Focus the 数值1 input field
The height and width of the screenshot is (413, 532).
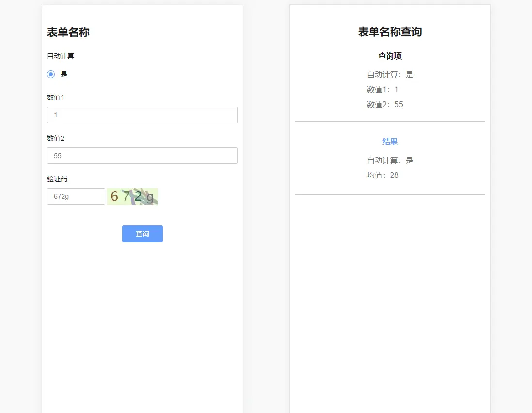[142, 115]
